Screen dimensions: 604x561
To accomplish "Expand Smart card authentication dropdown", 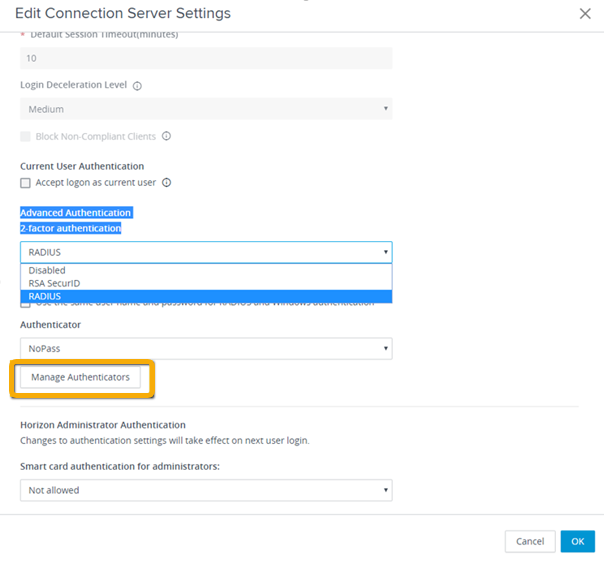I will click(x=205, y=490).
